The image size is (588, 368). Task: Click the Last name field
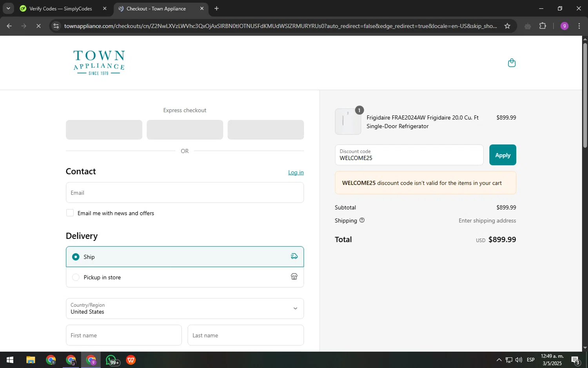(x=246, y=335)
